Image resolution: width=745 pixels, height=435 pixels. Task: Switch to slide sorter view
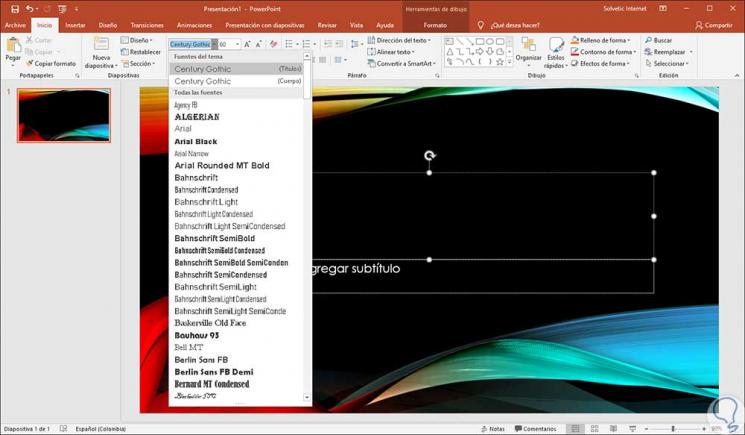(594, 428)
